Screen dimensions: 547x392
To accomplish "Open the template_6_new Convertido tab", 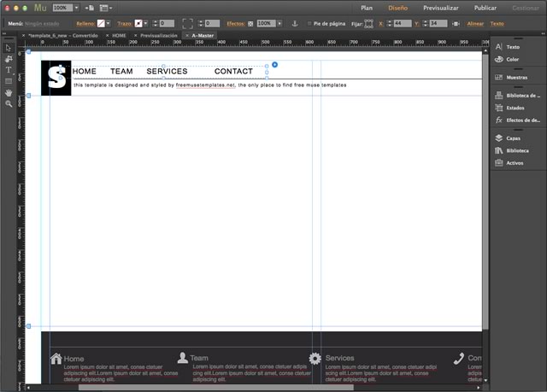I will click(63, 36).
